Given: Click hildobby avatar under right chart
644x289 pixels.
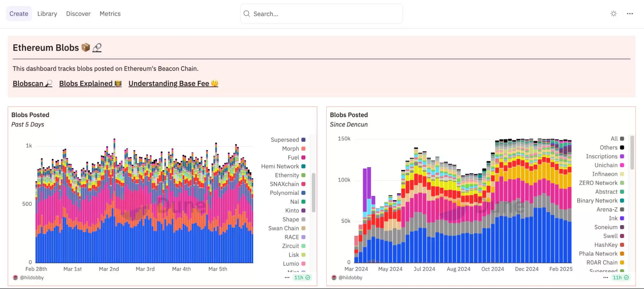Looking at the screenshot, I should (x=334, y=277).
